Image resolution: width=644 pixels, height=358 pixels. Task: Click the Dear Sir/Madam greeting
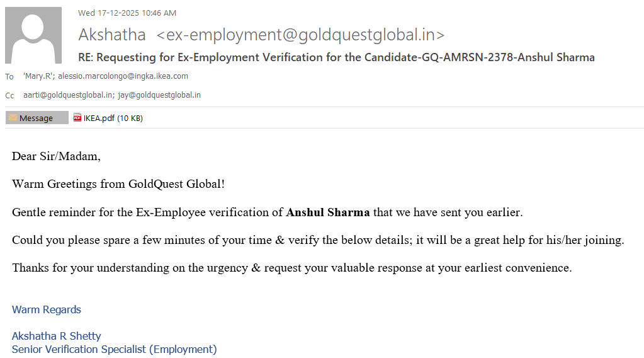point(56,156)
